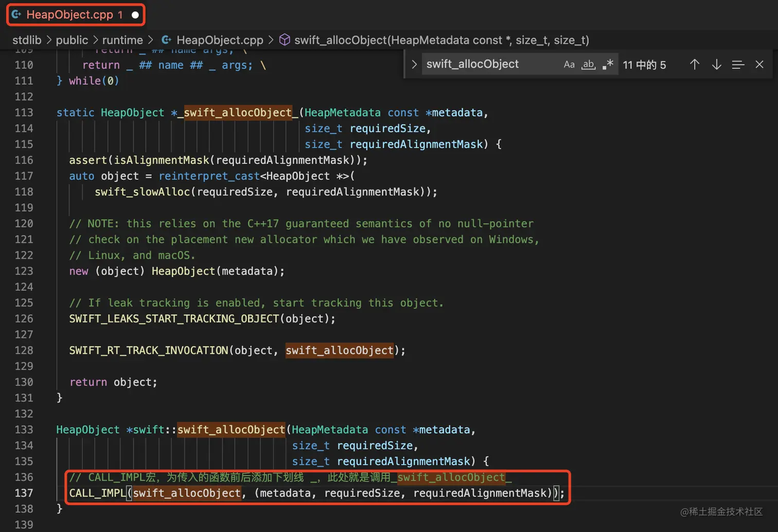Click CALL_IMPL macro call on line 137
This screenshot has width=778, height=532.
coord(98,493)
